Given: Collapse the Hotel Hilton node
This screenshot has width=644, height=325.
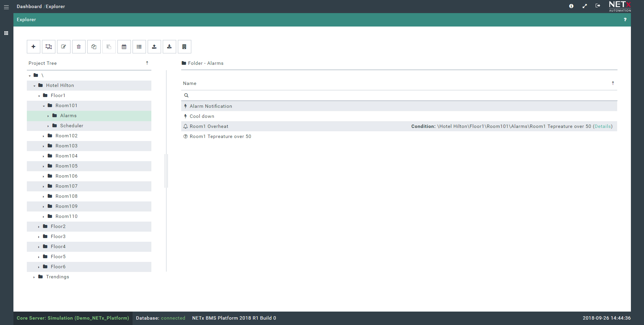Looking at the screenshot, I should click(34, 86).
